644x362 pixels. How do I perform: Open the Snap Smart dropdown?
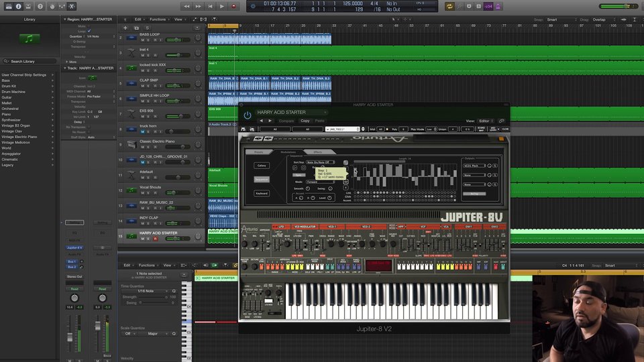pyautogui.click(x=561, y=19)
